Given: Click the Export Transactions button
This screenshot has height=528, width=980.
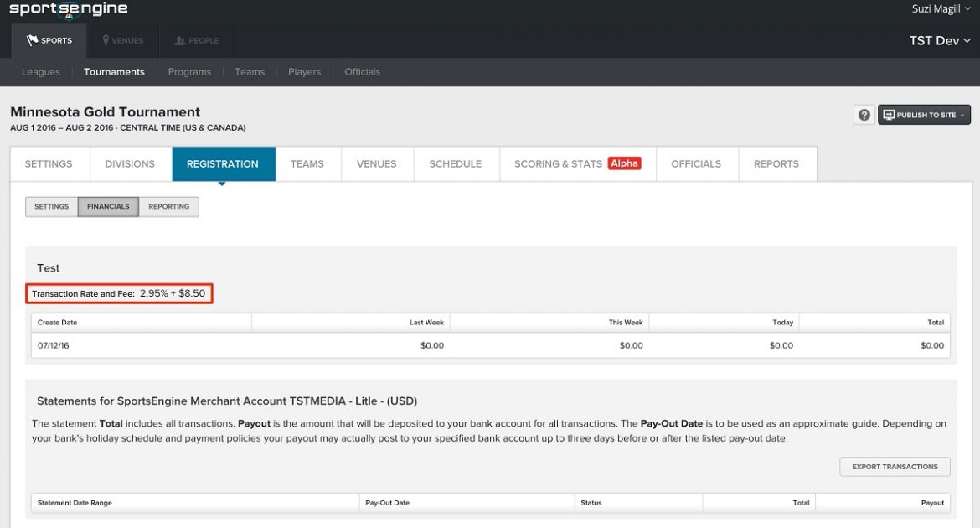Looking at the screenshot, I should [x=895, y=466].
